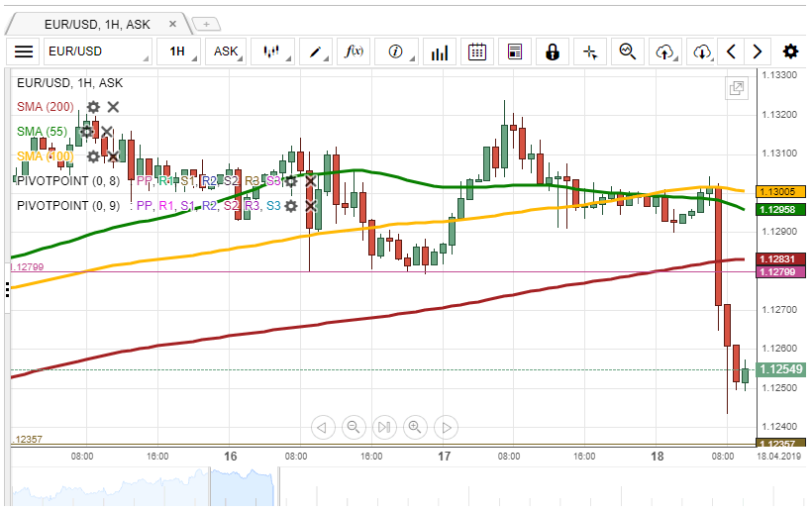Click the toolbar magnifier zoom-out icon
The height and width of the screenshot is (512, 812).
(x=627, y=51)
